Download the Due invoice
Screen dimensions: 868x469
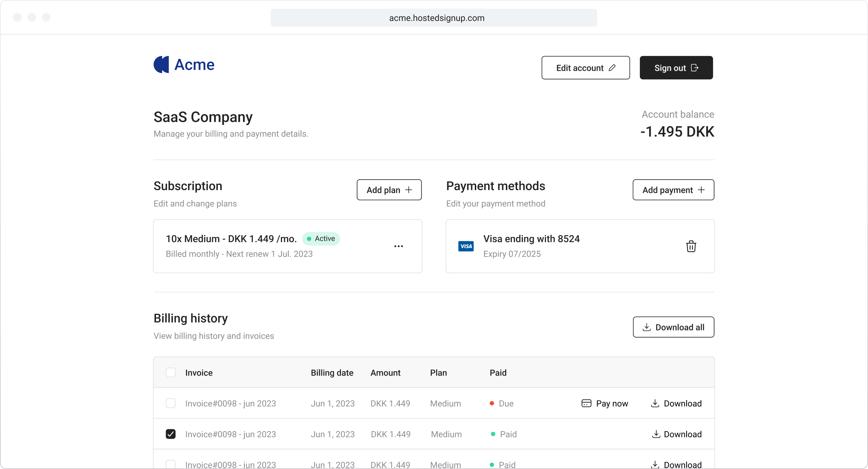tap(676, 403)
